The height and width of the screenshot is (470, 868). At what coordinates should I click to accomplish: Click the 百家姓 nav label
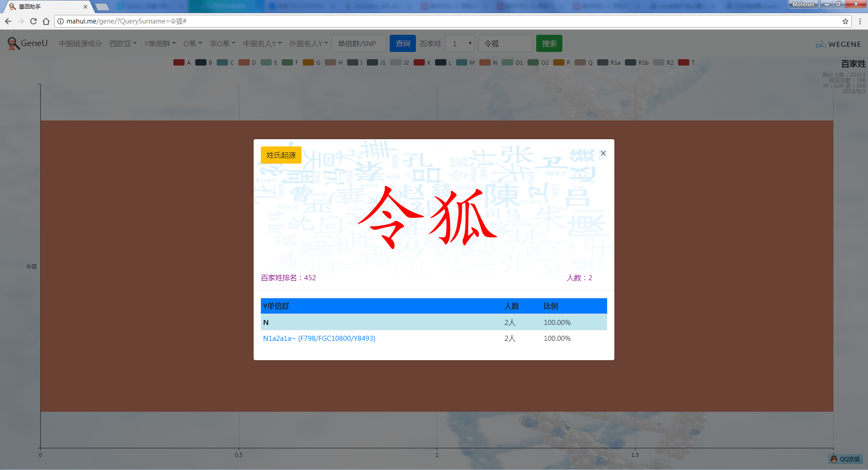(430, 43)
